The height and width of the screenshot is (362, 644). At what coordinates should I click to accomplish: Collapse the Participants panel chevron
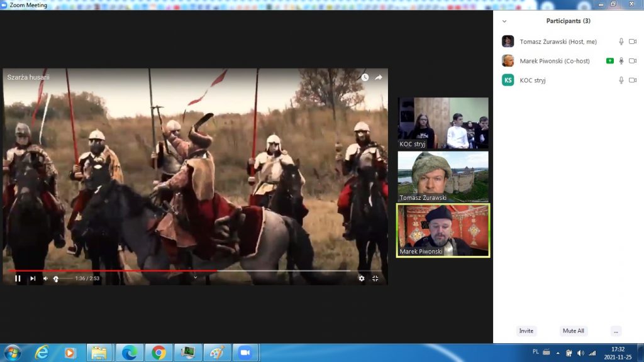(504, 21)
